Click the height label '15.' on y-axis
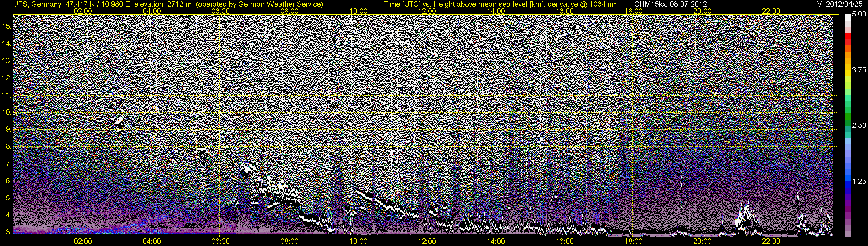 tap(7, 26)
